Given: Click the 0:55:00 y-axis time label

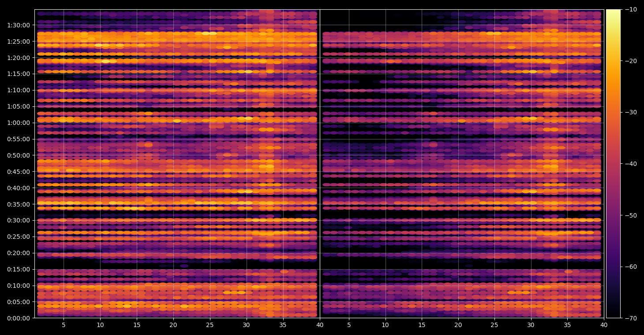Looking at the screenshot, I should pos(18,139).
